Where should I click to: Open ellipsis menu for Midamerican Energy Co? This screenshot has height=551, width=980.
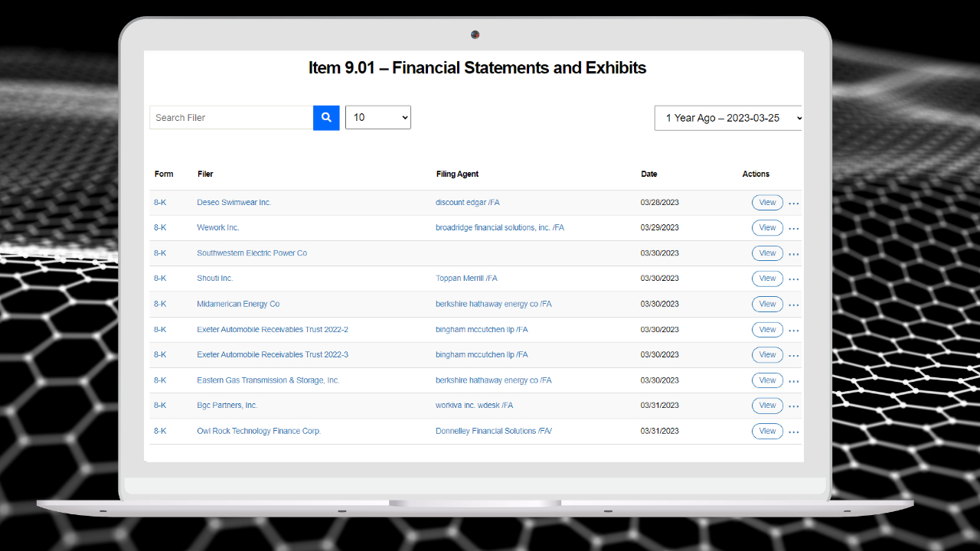click(x=793, y=305)
